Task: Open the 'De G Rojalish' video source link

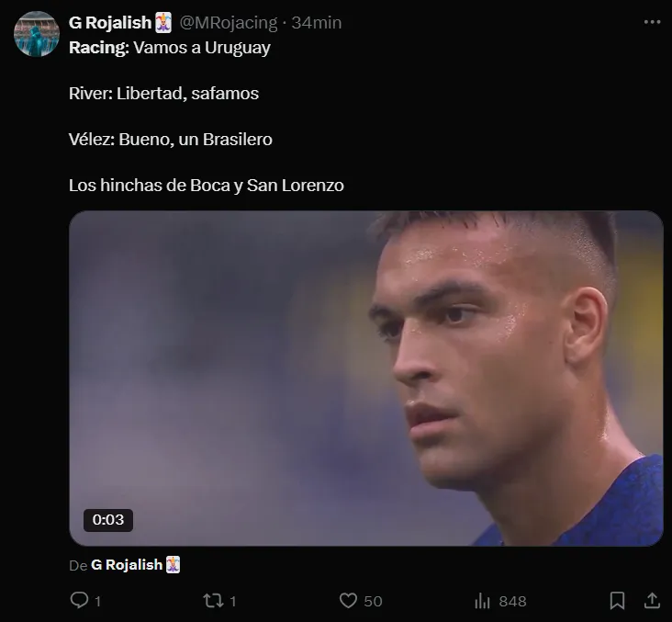Action: click(127, 565)
